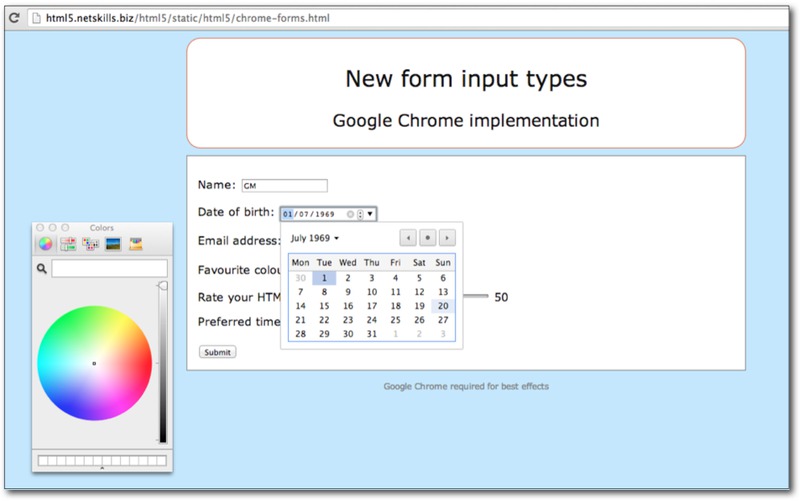Switch Colors panel to crayons tab
This screenshot has width=800, height=502.
(136, 244)
